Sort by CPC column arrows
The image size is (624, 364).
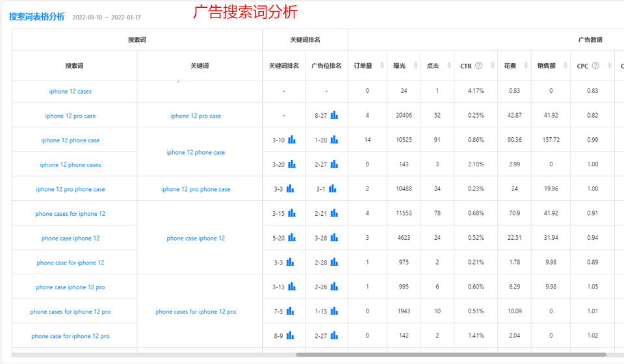(x=609, y=65)
